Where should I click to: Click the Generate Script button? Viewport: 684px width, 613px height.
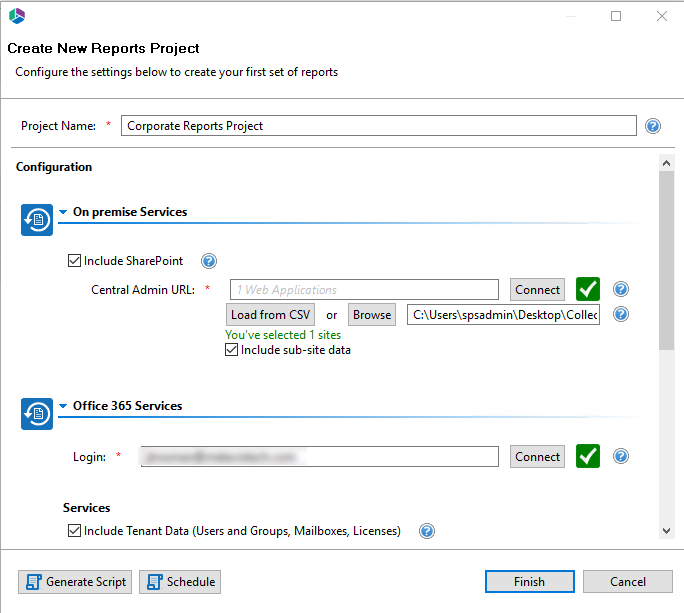tap(75, 582)
